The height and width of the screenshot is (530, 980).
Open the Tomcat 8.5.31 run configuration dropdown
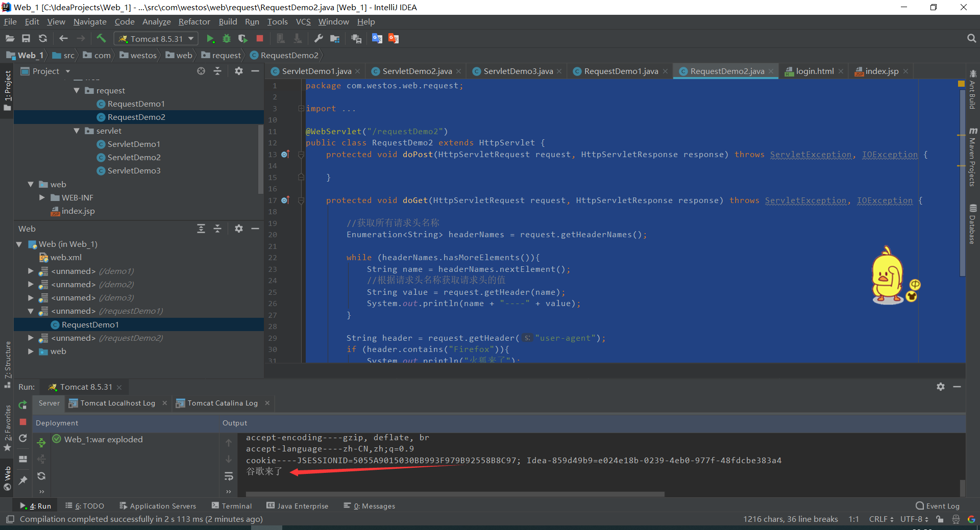156,38
